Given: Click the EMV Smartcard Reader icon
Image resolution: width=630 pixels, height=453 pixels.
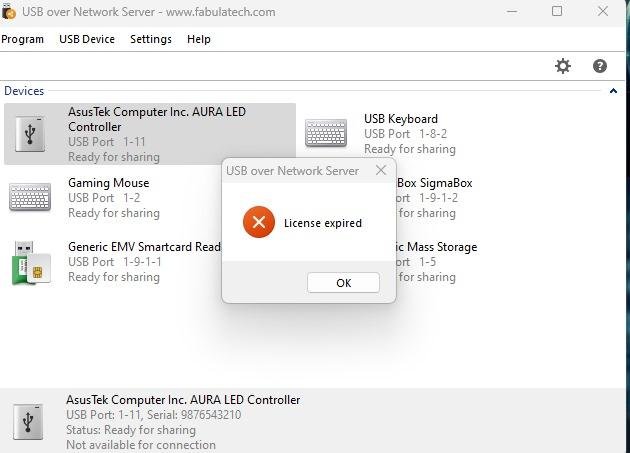Looking at the screenshot, I should (x=30, y=262).
